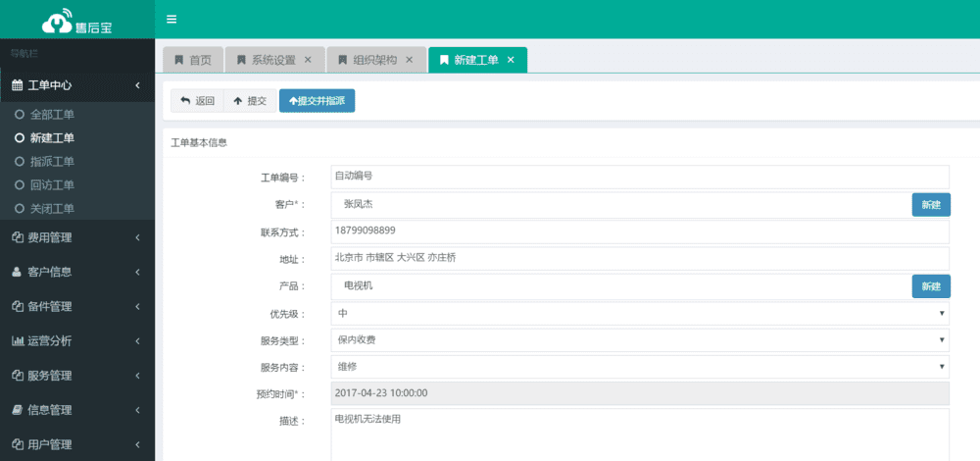The width and height of the screenshot is (980, 461).
Task: Click the 提交 button
Action: (x=250, y=101)
